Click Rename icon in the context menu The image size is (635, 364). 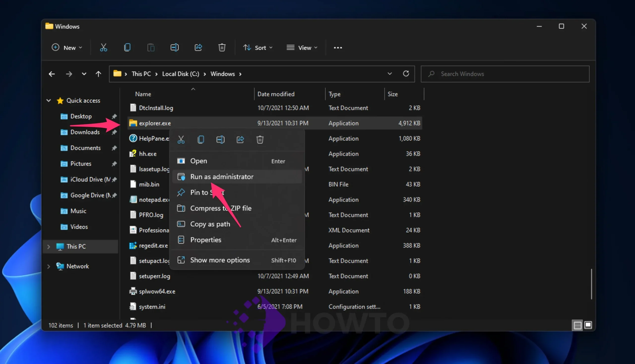tap(220, 140)
